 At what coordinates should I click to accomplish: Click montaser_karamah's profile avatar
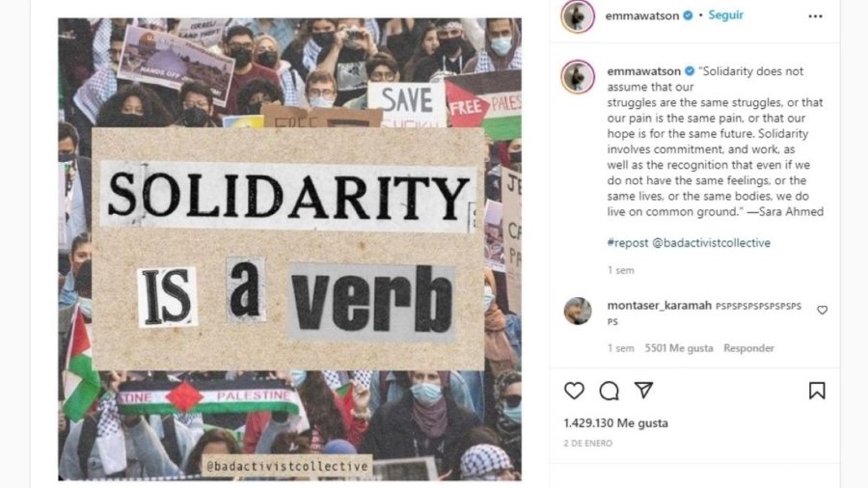tap(578, 311)
